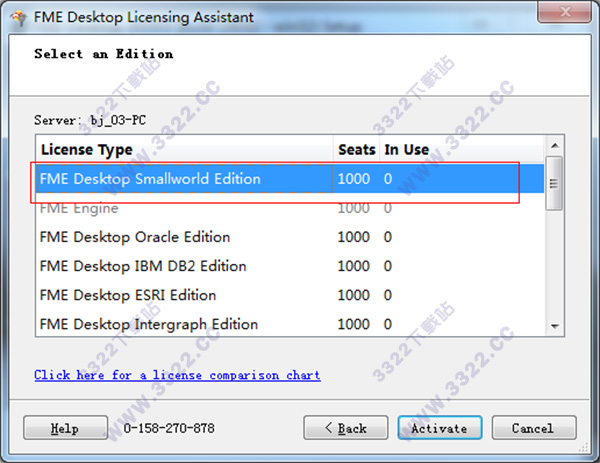Click the list scrollbar up arrow
The image size is (600, 463).
[x=554, y=145]
